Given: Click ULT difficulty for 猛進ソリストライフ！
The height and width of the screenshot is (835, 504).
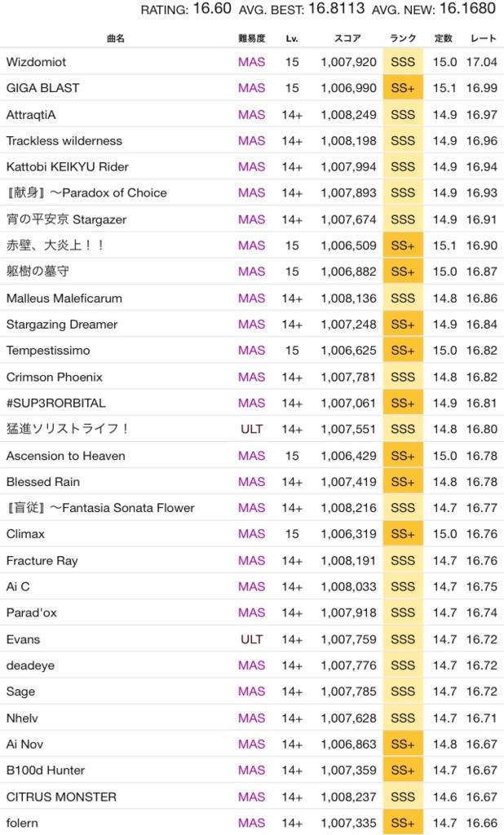Looking at the screenshot, I should click(251, 429).
